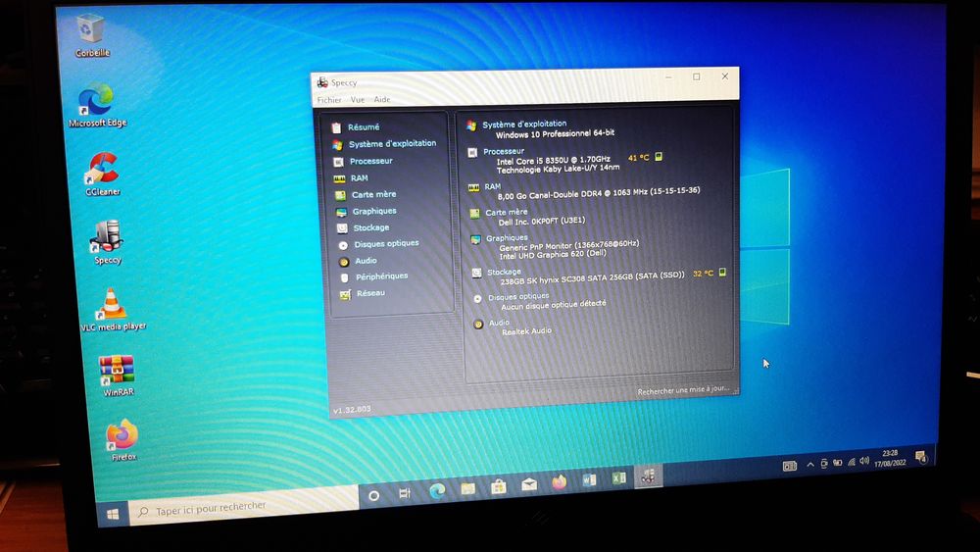980x552 pixels.
Task: Open Graphiques section in sidebar
Action: [374, 211]
